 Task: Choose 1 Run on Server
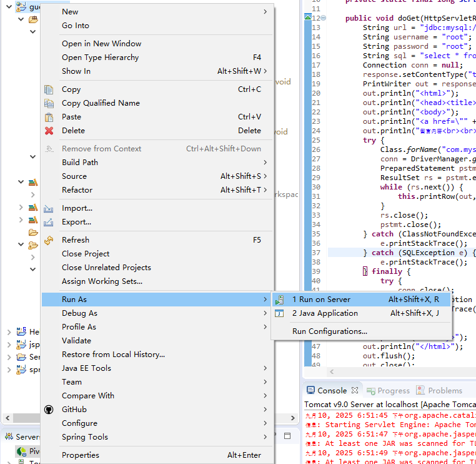coord(362,300)
